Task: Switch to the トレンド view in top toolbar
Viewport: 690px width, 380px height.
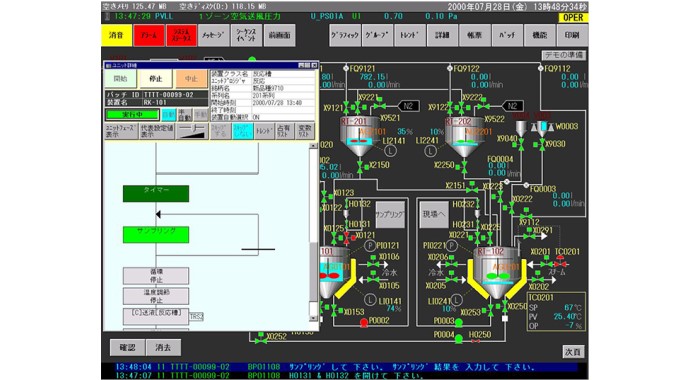Action: click(x=410, y=35)
